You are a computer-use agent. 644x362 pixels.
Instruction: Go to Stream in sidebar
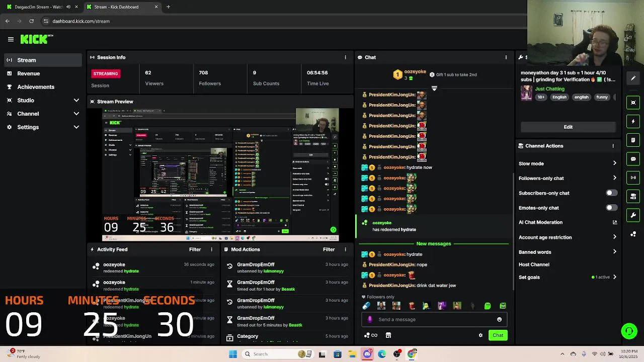tap(43, 60)
